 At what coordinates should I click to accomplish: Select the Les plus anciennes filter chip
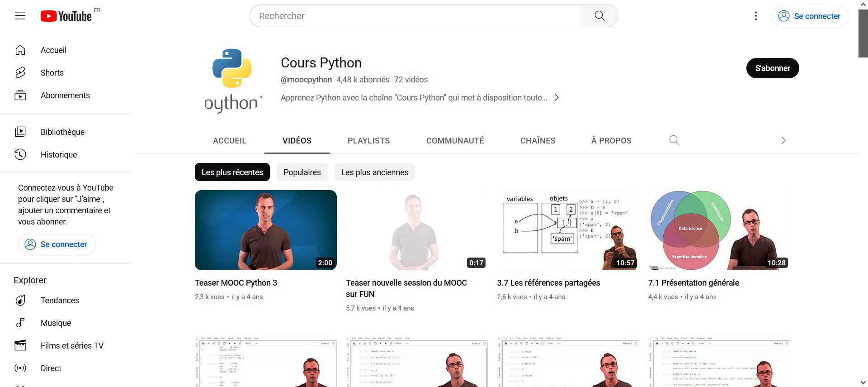coord(375,172)
